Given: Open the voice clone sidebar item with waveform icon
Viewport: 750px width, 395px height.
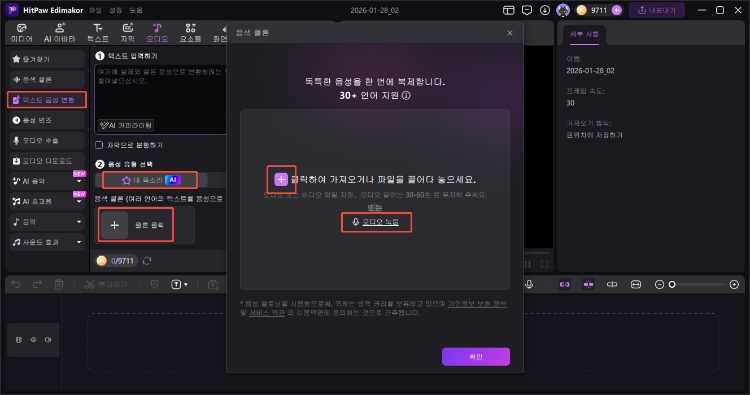Looking at the screenshot, I should (47, 79).
